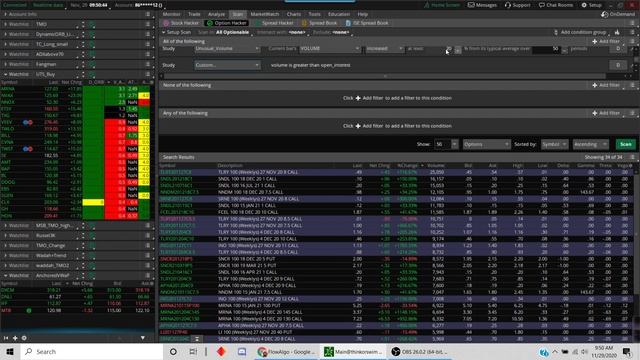Open the TMO_Change watchlist menu icon
This screenshot has height=360, width=640.
[148, 246]
